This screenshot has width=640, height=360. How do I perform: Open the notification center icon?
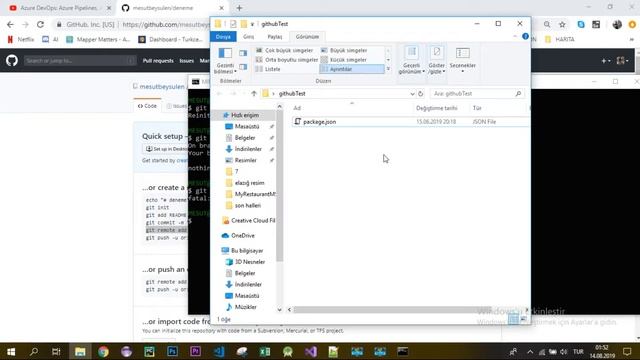tap(627, 351)
